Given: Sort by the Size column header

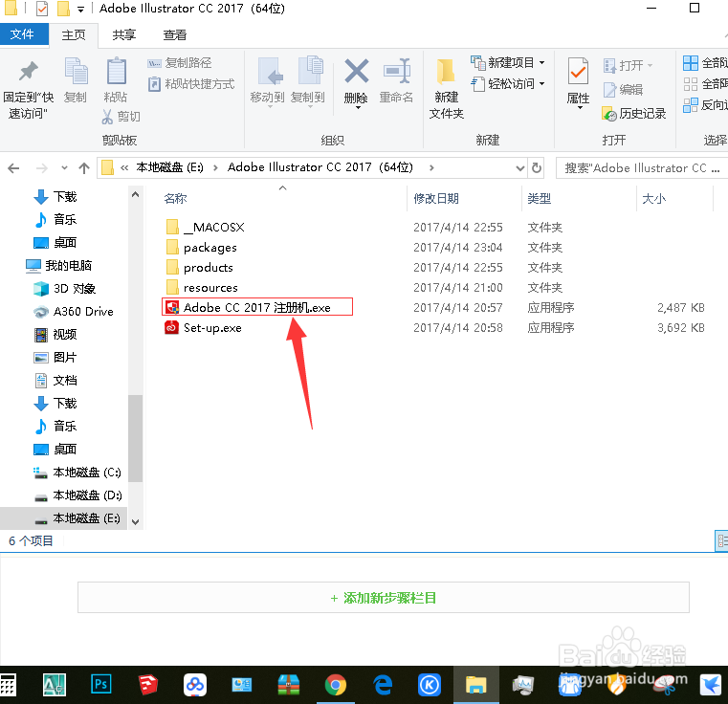Looking at the screenshot, I should [x=653, y=199].
